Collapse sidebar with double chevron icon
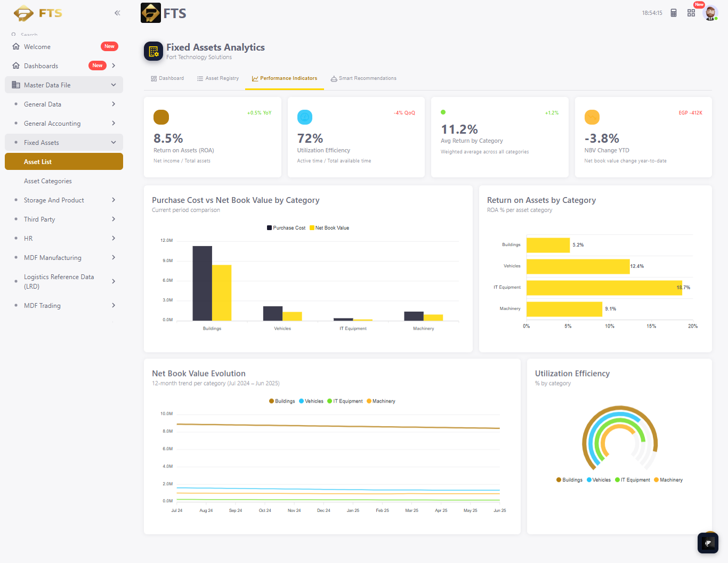Screen dimensions: 728x563 tap(117, 13)
